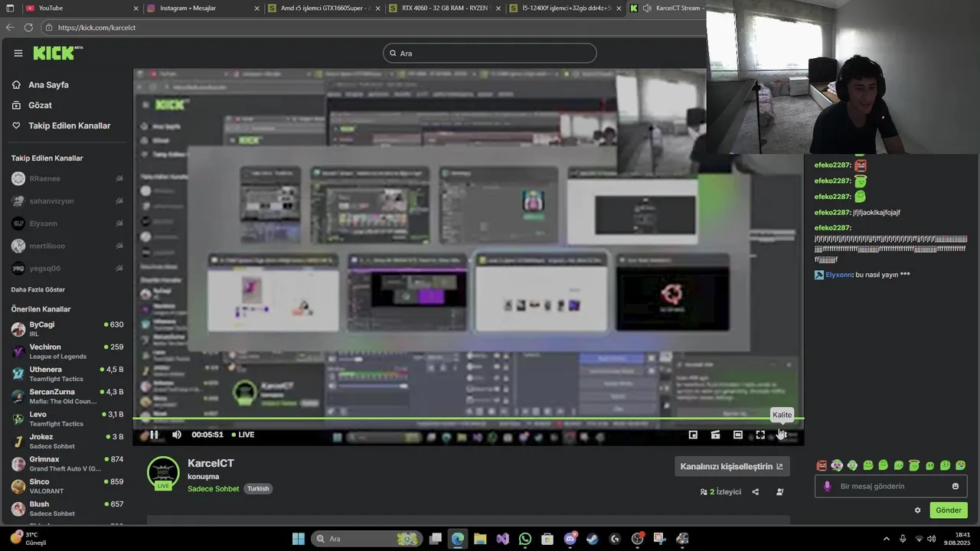Open the Kick hamburger menu
Image resolution: width=980 pixels, height=551 pixels.
click(18, 54)
